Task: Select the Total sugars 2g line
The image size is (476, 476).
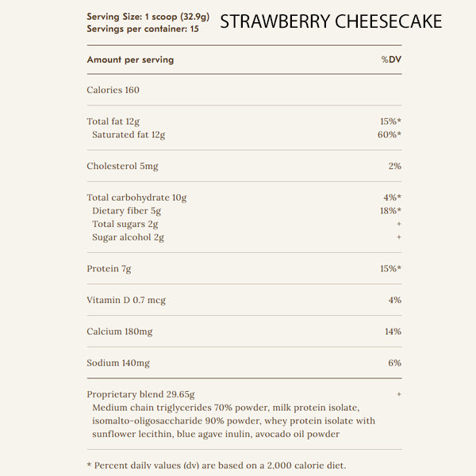Action: 125,225
